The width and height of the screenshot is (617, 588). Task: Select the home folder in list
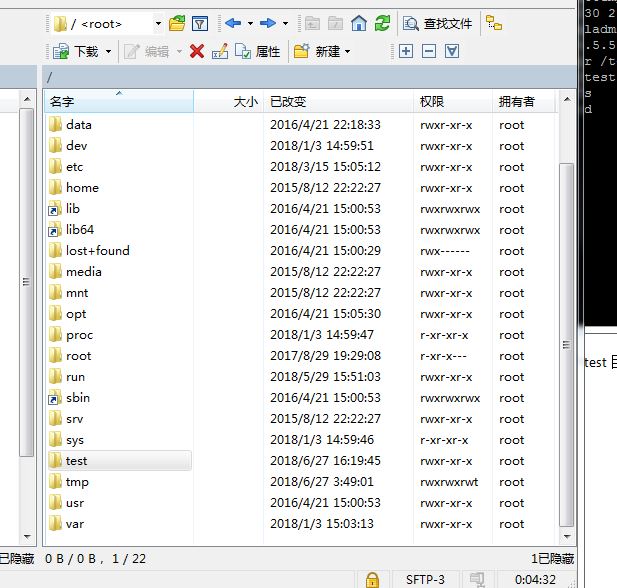(82, 187)
